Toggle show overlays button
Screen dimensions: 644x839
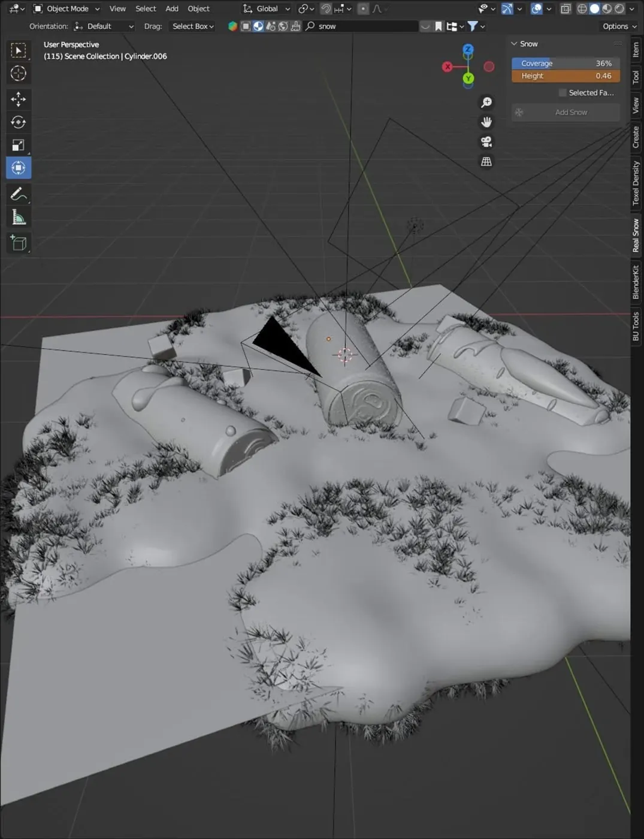[536, 8]
